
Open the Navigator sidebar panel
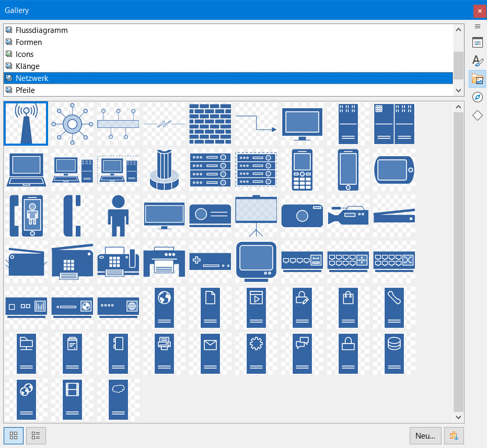click(x=477, y=97)
